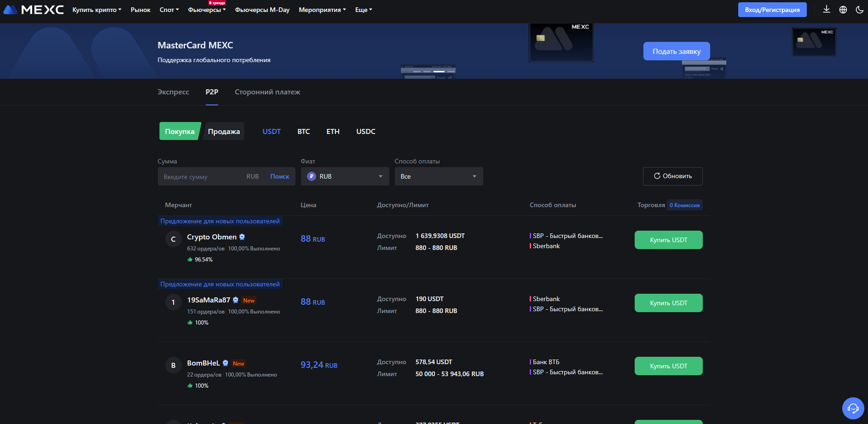Open Фьючерсы M-Day

(x=262, y=10)
